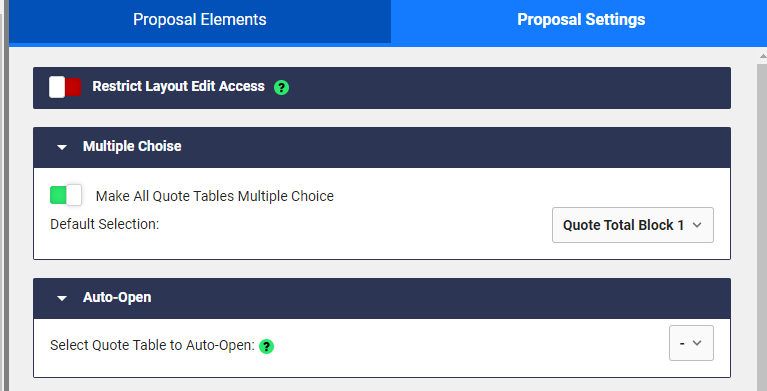Click the Default Selection label

pyautogui.click(x=105, y=224)
